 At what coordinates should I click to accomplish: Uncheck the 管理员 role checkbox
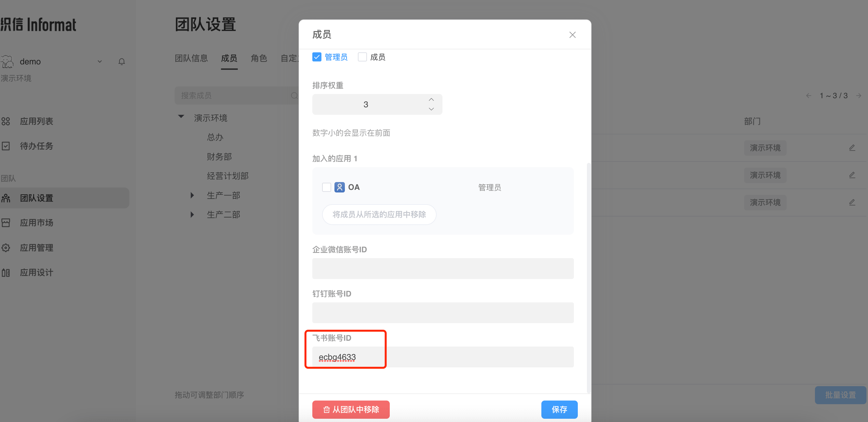317,57
